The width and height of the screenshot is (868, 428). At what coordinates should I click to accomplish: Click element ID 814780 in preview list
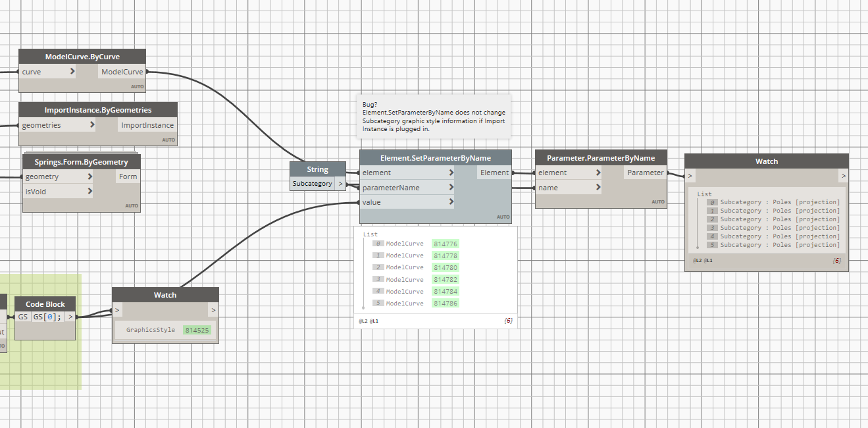pyautogui.click(x=446, y=267)
